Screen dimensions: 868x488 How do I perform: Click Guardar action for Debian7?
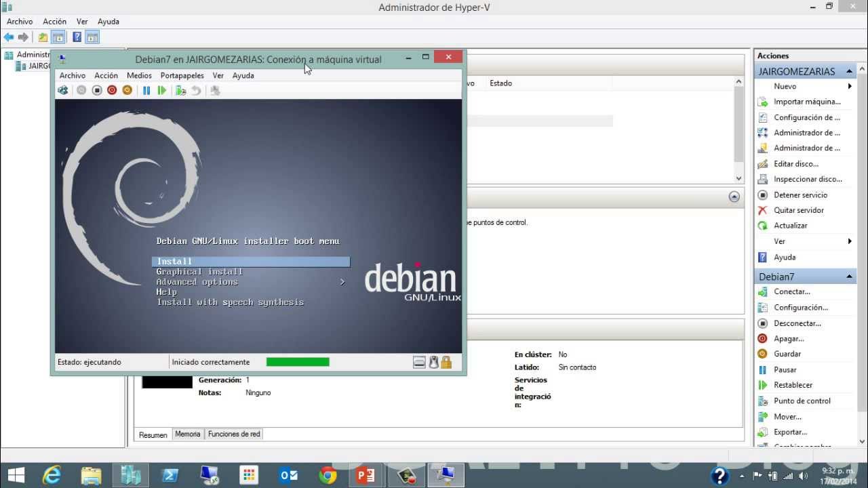point(787,354)
